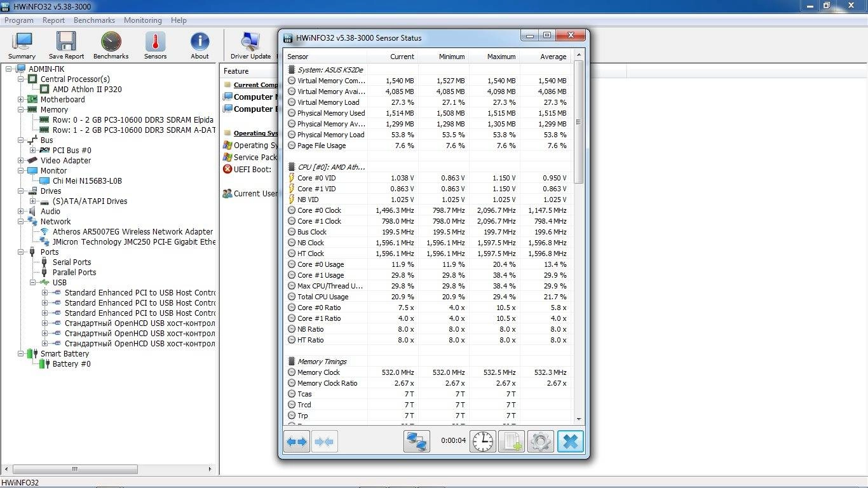Open the Sensors thermometer icon
This screenshot has height=488, width=868.
tap(155, 46)
